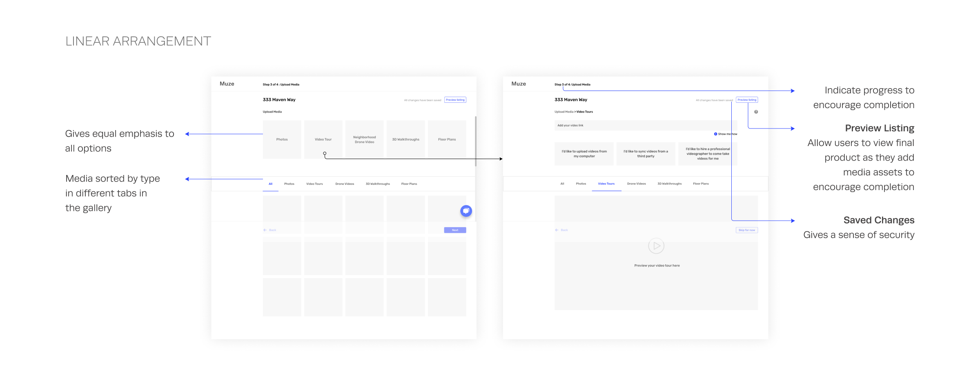The height and width of the screenshot is (372, 980).
Task: Click Preview listing in left mockup
Action: tap(455, 100)
